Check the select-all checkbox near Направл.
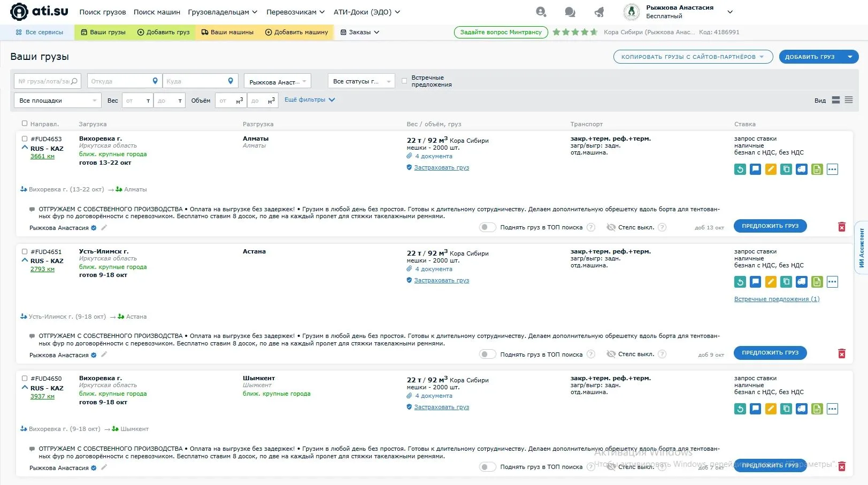 tap(25, 124)
